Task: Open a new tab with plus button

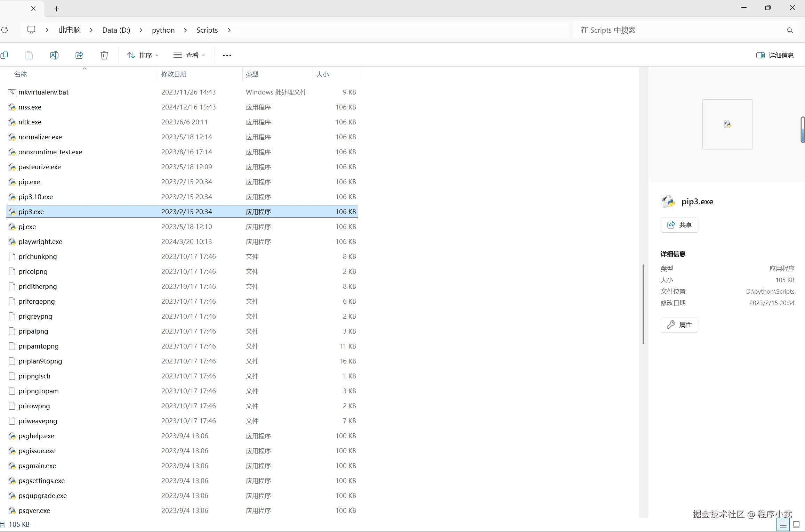Action: (57, 9)
